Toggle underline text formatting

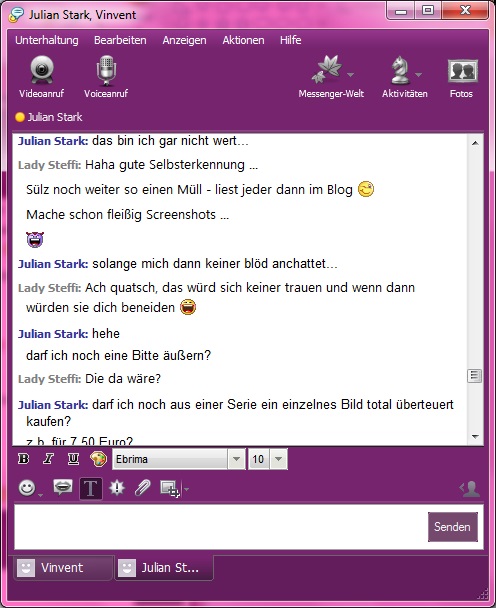point(73,459)
